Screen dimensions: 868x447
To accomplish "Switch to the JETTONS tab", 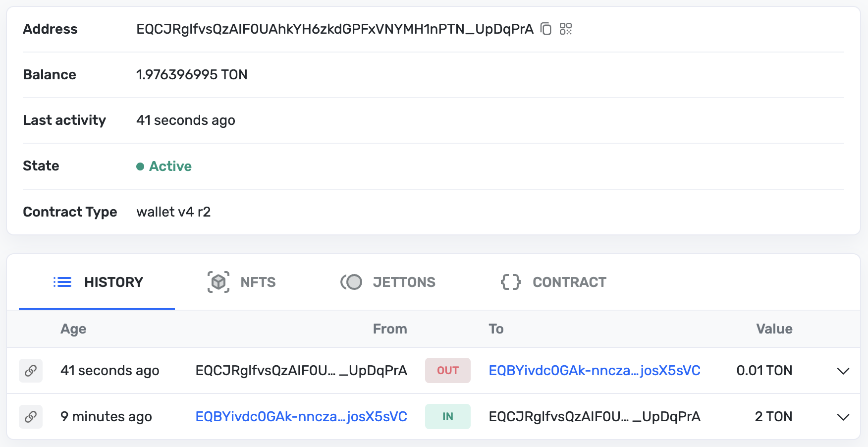I will pos(404,282).
